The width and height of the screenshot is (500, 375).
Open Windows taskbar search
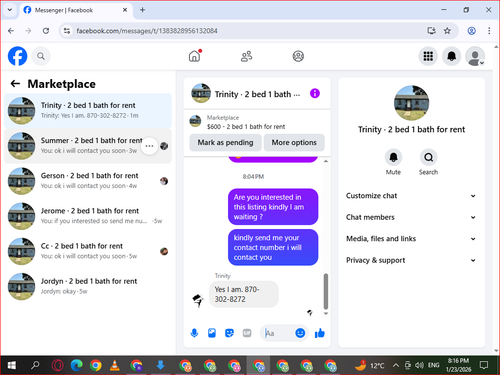(35, 365)
